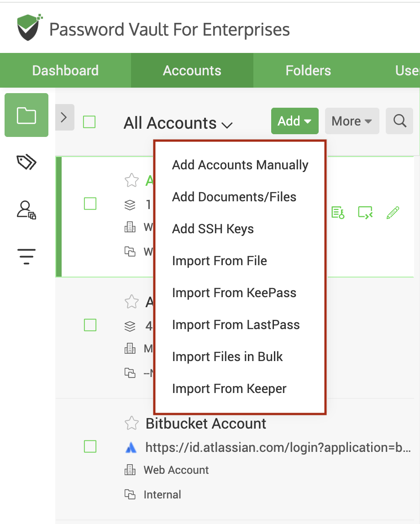420x524 pixels.
Task: Switch to the Dashboard tab
Action: point(65,70)
